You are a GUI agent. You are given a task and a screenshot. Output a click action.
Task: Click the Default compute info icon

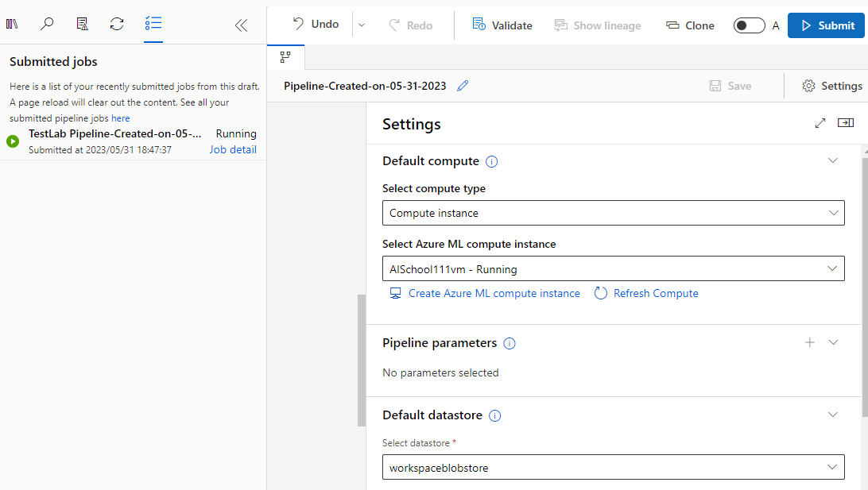(x=491, y=161)
